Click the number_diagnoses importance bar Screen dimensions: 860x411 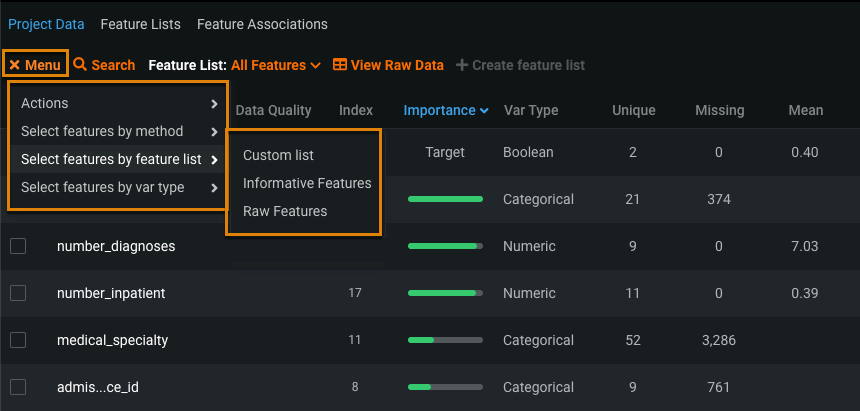click(445, 246)
